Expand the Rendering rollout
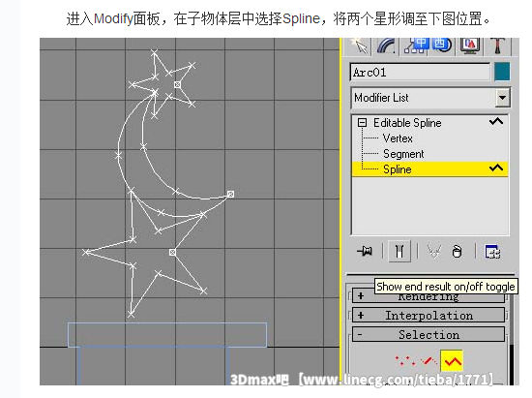 coord(429,296)
